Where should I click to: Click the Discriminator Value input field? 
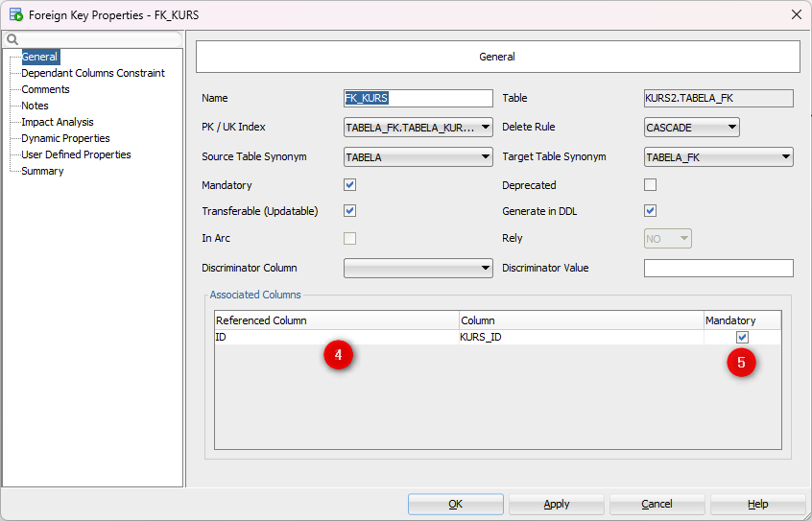click(718, 269)
